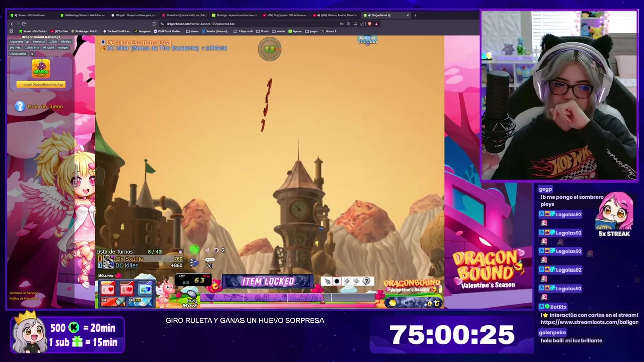The height and width of the screenshot is (362, 644).
Task: Select weapon shot 1 heart icon
Action: 108,289
